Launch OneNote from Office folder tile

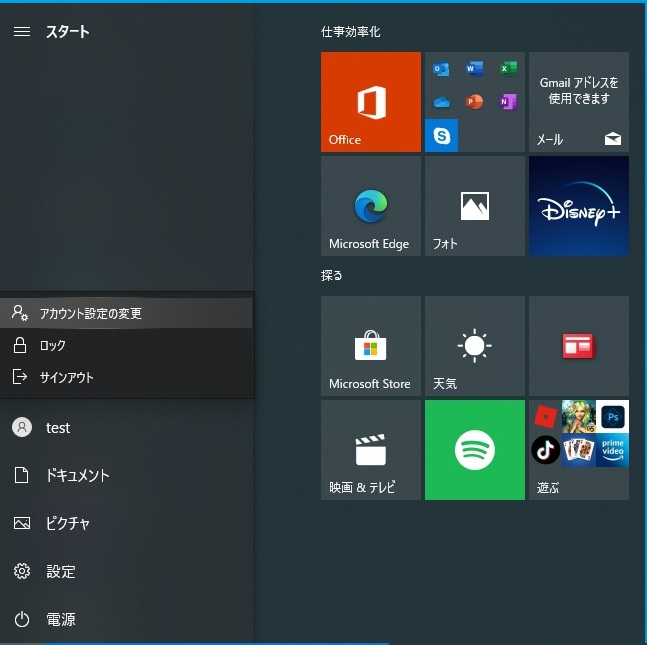click(508, 102)
